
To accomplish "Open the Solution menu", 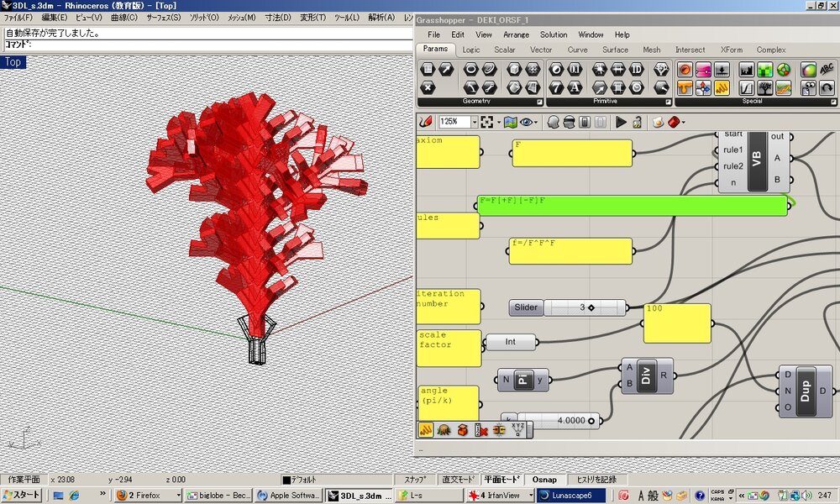I will (x=554, y=34).
